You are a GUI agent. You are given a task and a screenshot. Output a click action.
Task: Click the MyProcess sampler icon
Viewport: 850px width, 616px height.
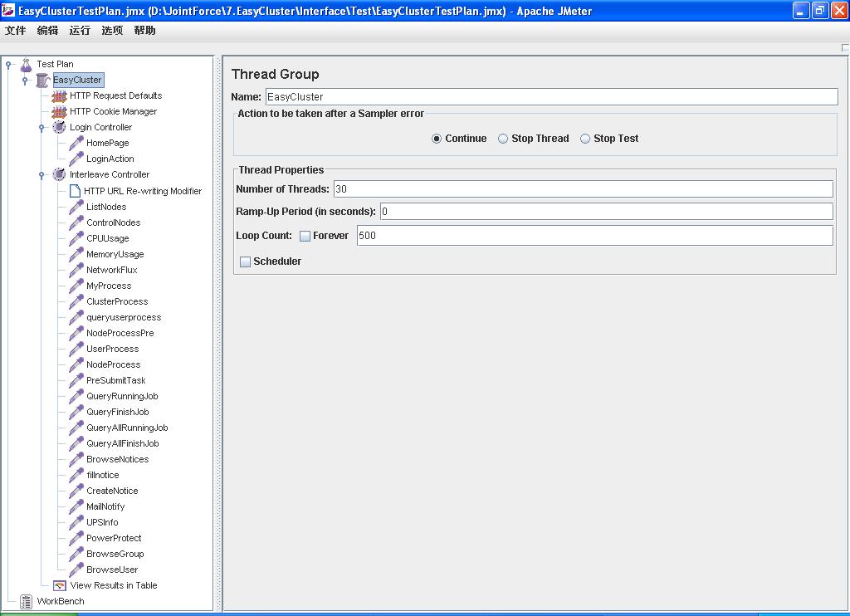point(76,286)
